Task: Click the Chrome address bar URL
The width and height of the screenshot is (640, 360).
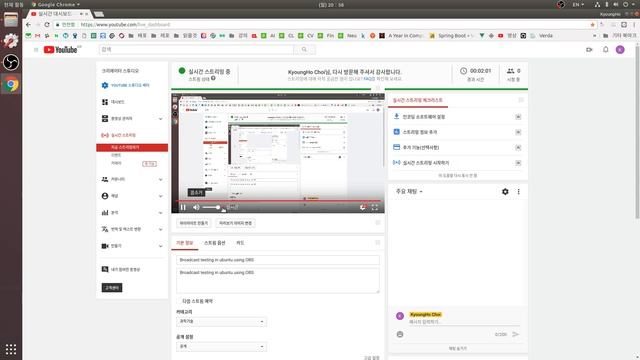Action: click(125, 25)
